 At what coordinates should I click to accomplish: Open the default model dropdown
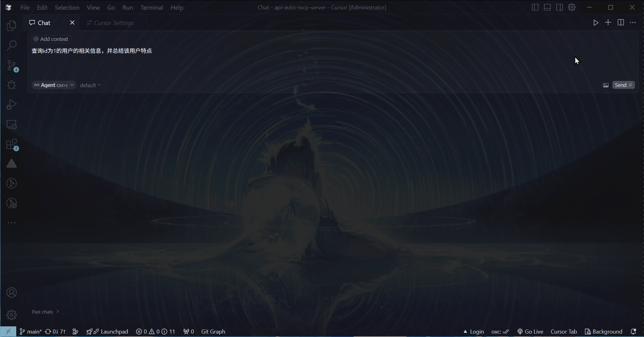coord(90,85)
